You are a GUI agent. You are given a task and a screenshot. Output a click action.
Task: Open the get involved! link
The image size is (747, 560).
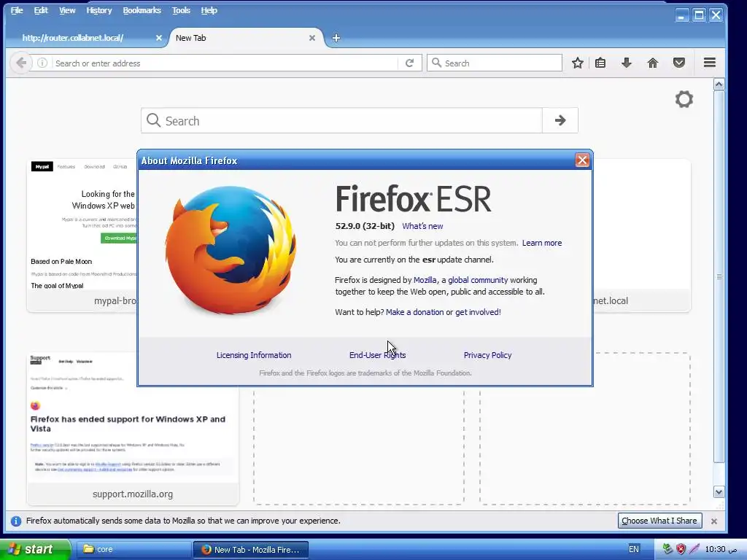[x=478, y=312]
